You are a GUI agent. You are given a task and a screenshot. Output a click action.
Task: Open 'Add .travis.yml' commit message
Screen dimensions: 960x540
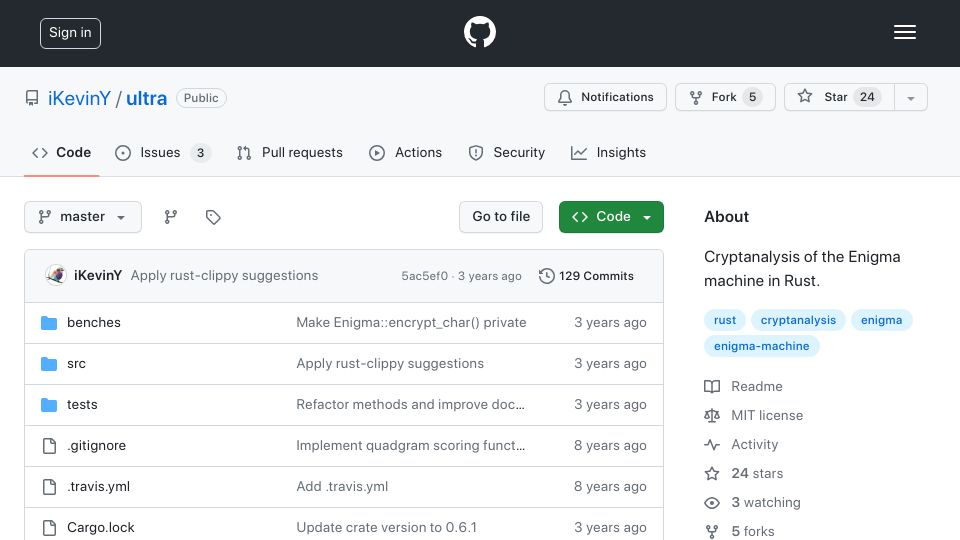tap(342, 487)
